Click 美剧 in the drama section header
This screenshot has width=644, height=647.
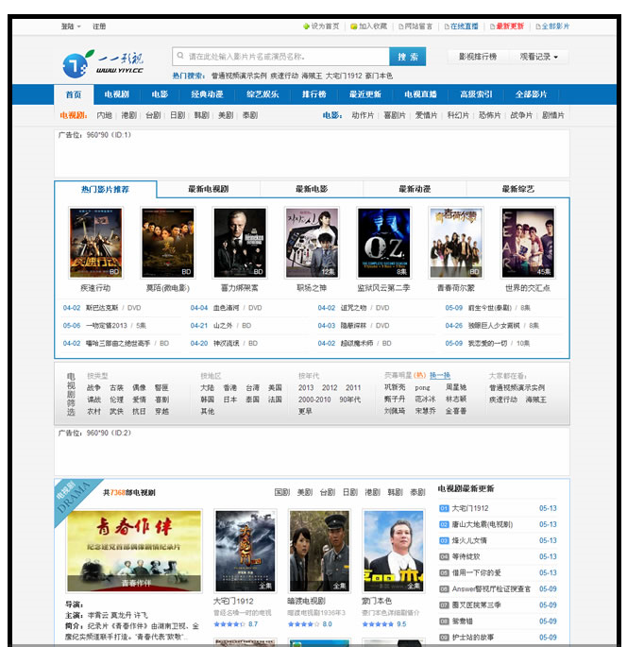tap(305, 492)
